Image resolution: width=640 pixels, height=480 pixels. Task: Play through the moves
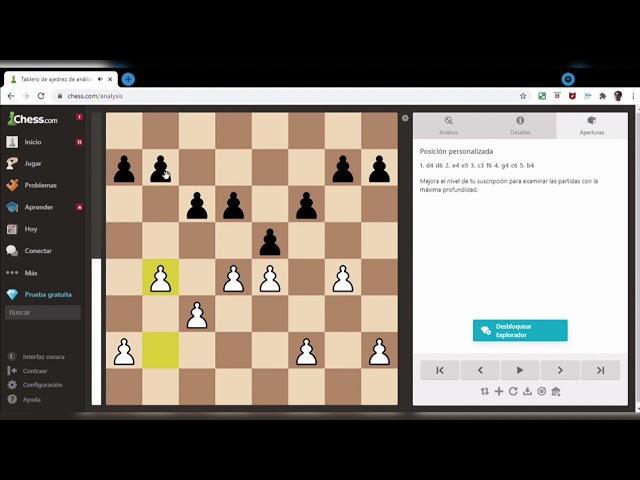(x=520, y=370)
